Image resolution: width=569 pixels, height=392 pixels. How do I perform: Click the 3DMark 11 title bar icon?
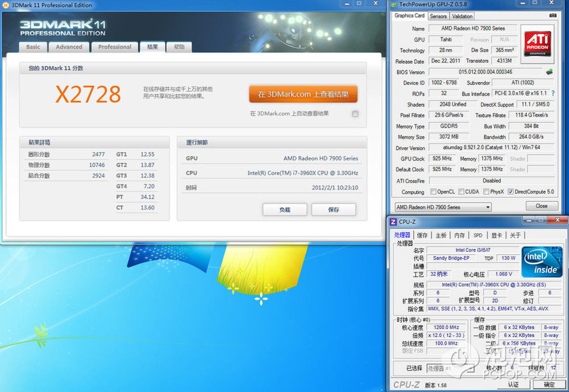pos(6,5)
